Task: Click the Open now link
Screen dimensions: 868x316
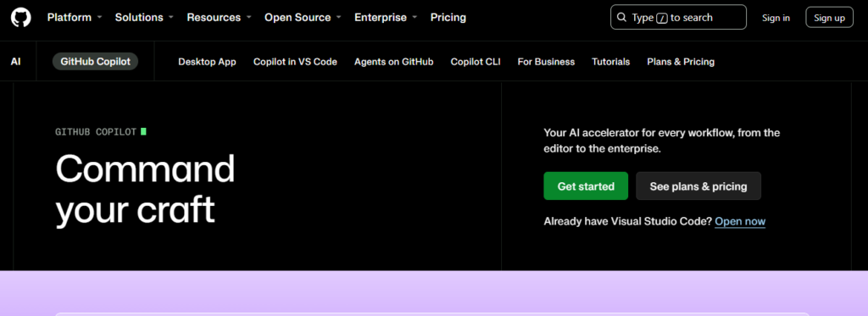Action: click(740, 221)
